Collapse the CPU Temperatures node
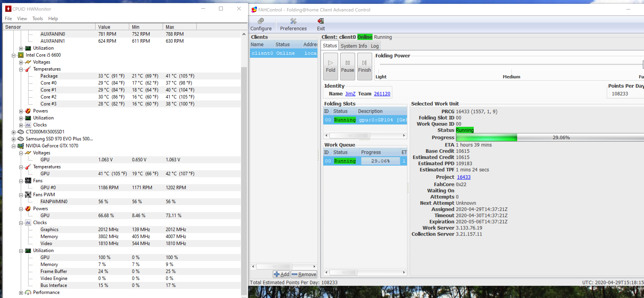 (21, 69)
